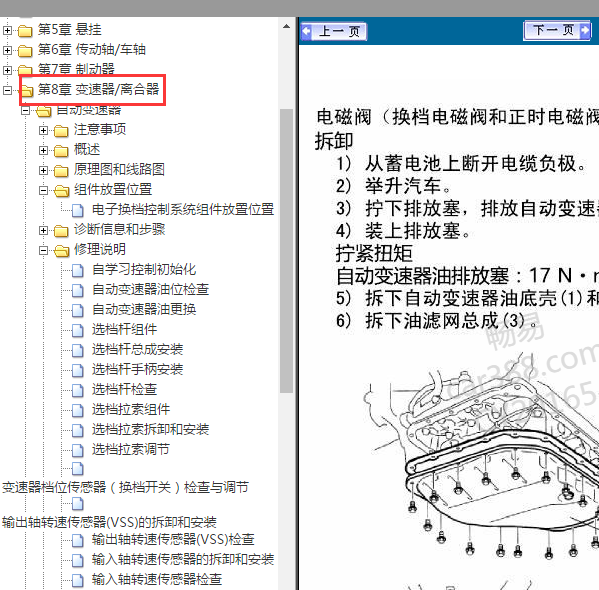Open 选档拉索拆卸和安装 topic
Screen dimensions: 599x590
point(151,429)
